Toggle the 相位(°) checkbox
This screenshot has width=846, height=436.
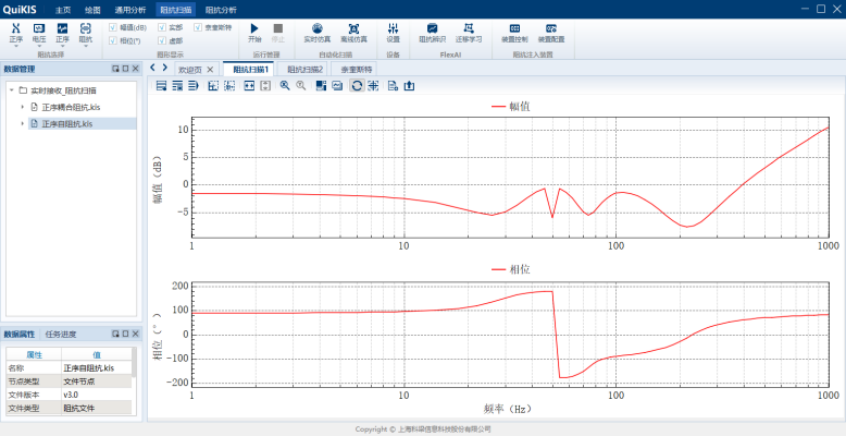[x=113, y=41]
